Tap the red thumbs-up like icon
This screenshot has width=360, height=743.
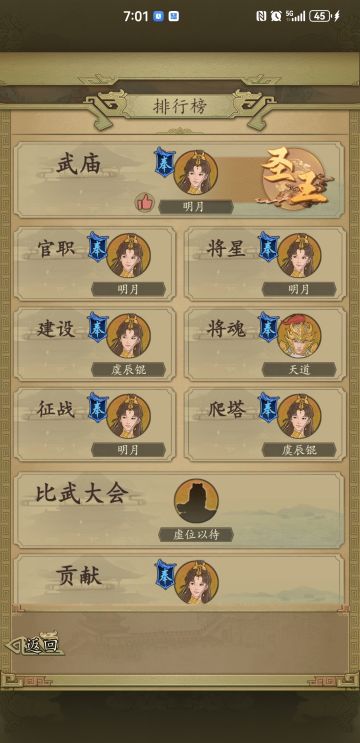pyautogui.click(x=145, y=202)
